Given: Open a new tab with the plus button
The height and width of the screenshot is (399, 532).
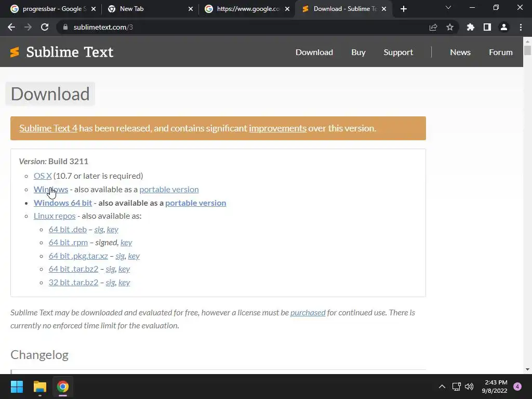Looking at the screenshot, I should coord(403,9).
